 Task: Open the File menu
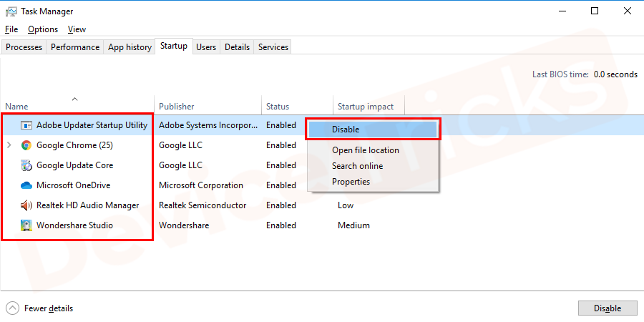11,29
